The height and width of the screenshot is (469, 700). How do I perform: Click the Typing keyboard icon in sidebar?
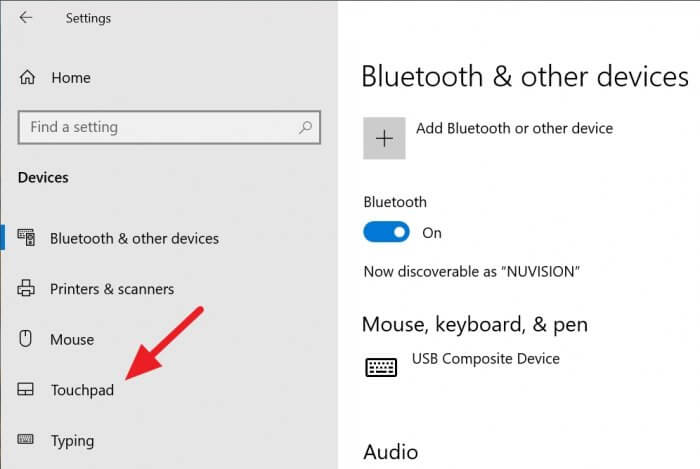[x=25, y=440]
